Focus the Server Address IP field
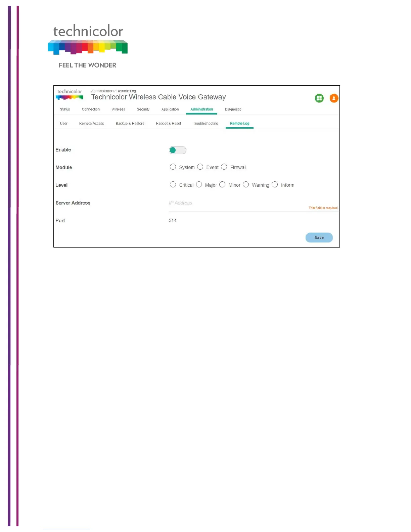The width and height of the screenshot is (411, 532). [x=254, y=203]
